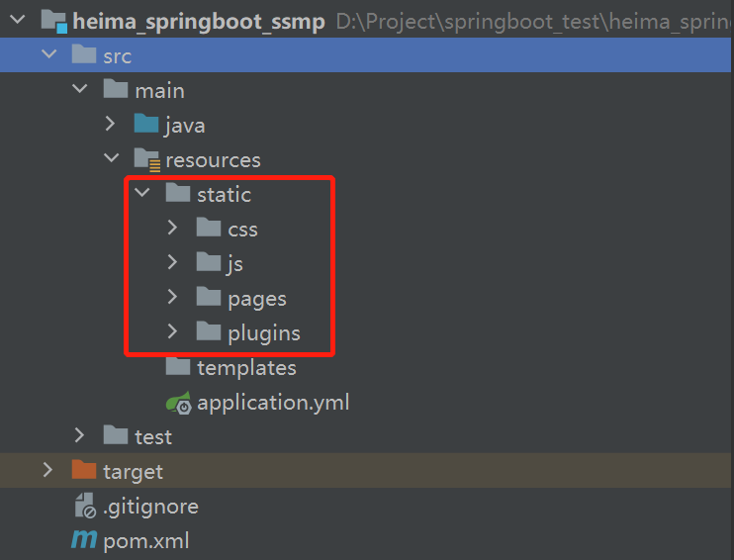Click the resources folder icon
The image size is (734, 560).
[146, 159]
